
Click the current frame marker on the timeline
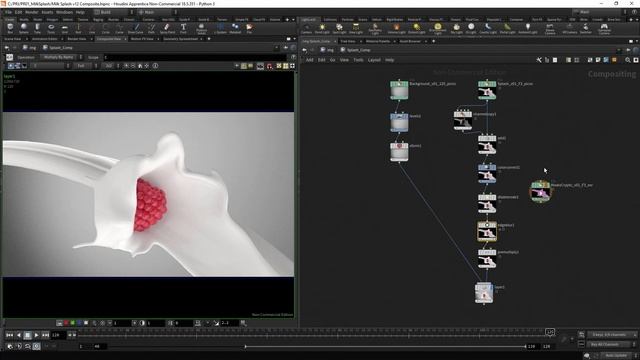pyautogui.click(x=550, y=332)
